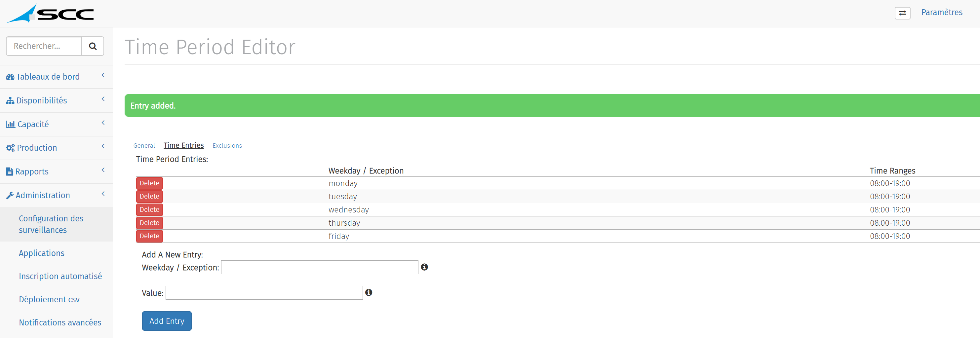This screenshot has height=338, width=980.
Task: Click the Entry added notification banner
Action: (x=552, y=105)
